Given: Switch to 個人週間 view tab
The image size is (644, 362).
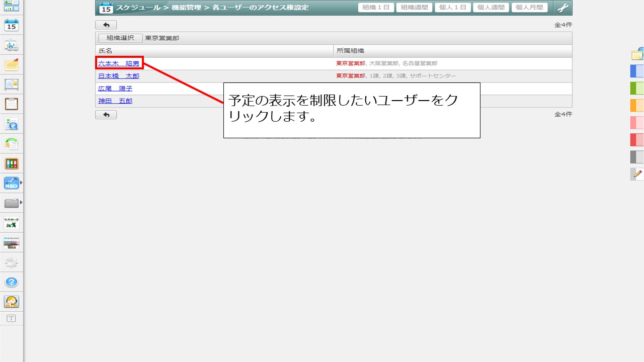Looking at the screenshot, I should tap(491, 8).
